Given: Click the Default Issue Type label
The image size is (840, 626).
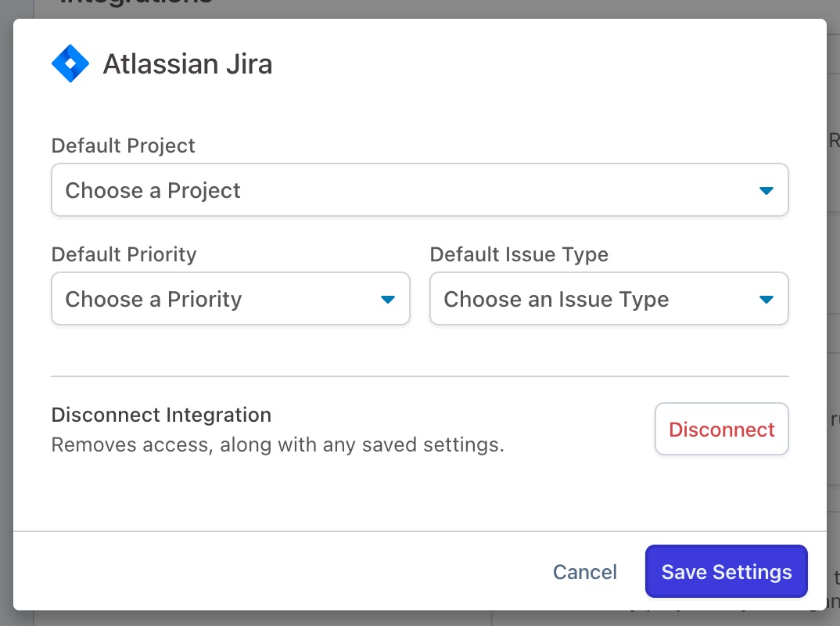Looking at the screenshot, I should 519,254.
